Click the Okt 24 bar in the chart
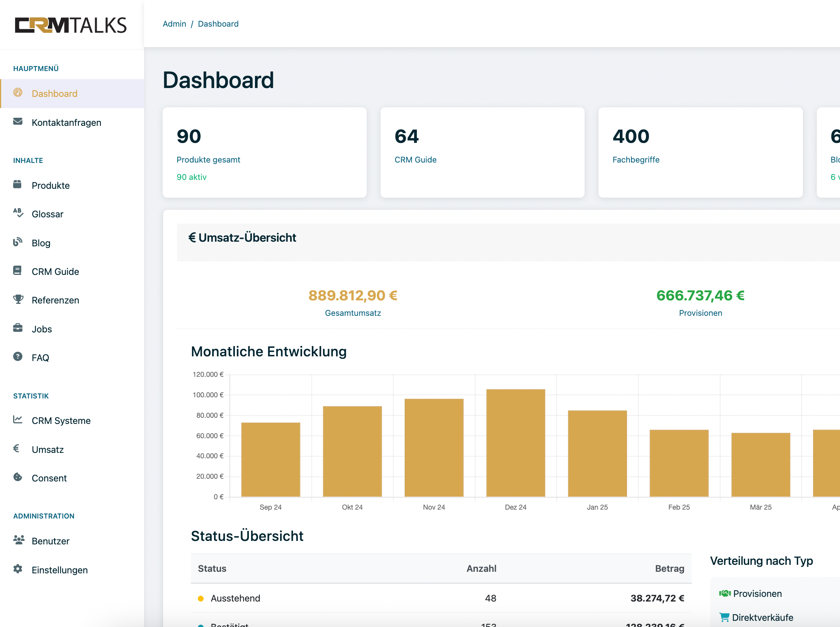 pos(352,451)
